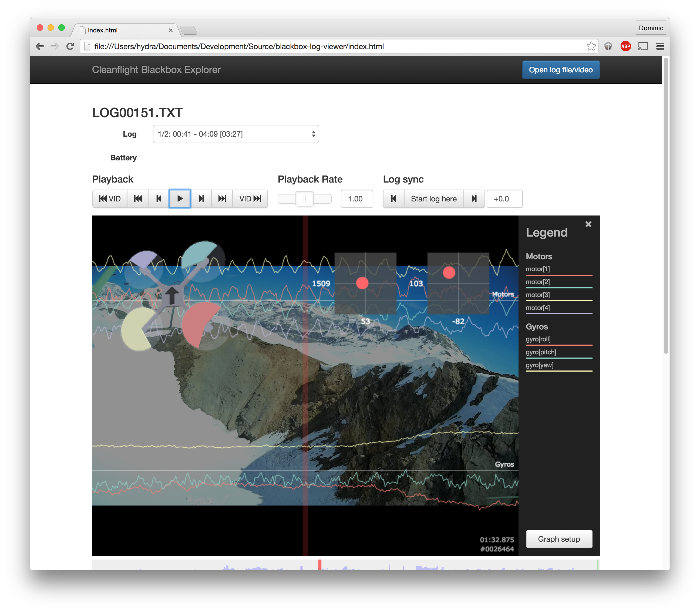
Task: Click the playback rate slider handle
Action: (x=305, y=199)
